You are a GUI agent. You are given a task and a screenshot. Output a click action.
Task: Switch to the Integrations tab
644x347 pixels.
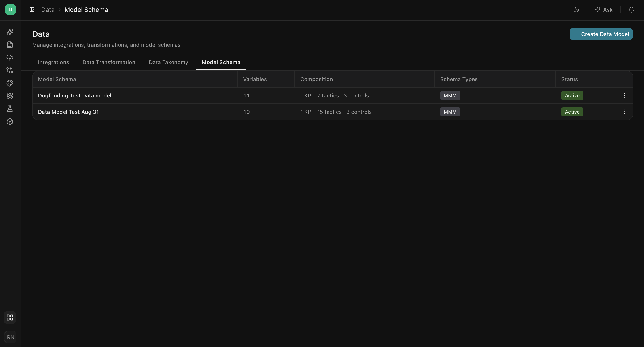[53, 62]
